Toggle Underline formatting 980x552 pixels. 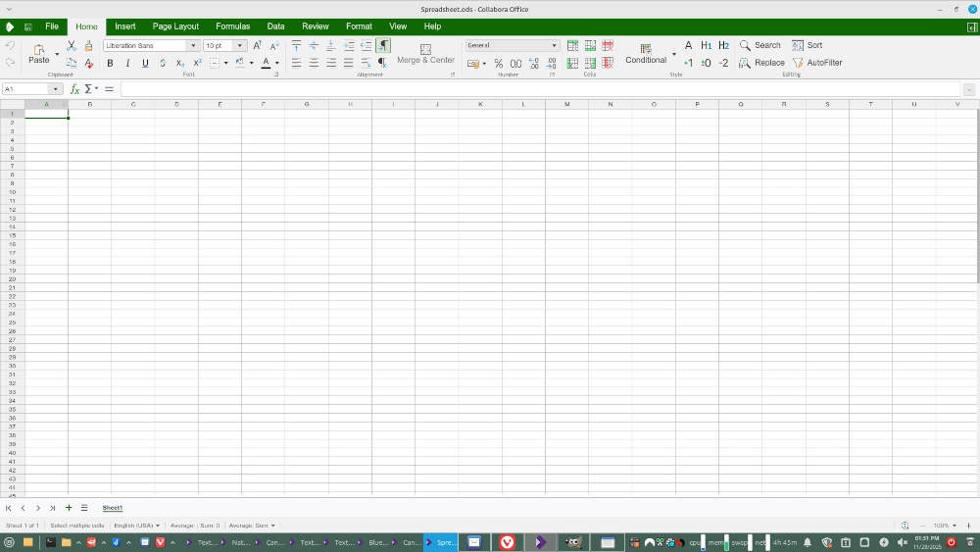click(x=145, y=64)
